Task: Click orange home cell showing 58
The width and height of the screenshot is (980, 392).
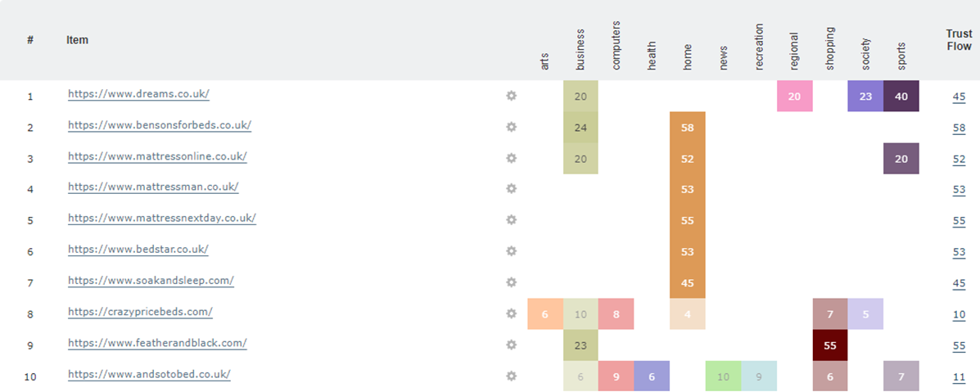Action: click(x=687, y=128)
